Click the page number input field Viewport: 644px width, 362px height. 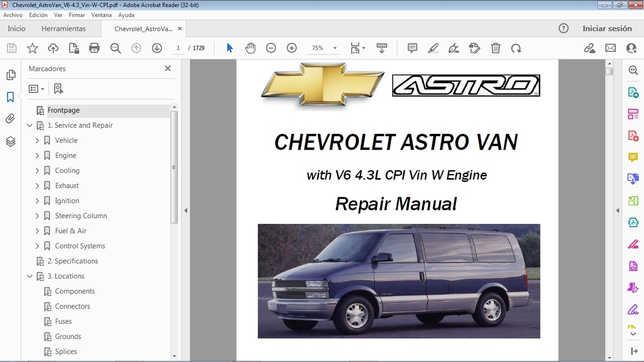[x=178, y=48]
